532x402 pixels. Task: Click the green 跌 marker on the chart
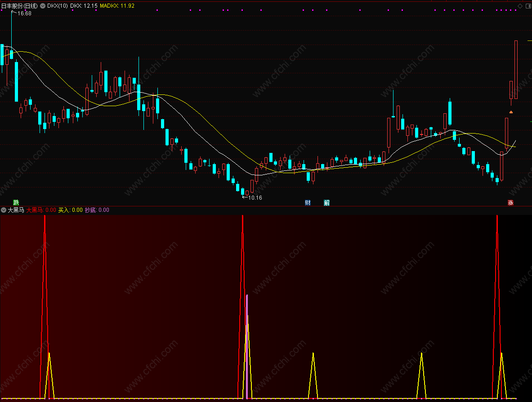[x=16, y=202]
